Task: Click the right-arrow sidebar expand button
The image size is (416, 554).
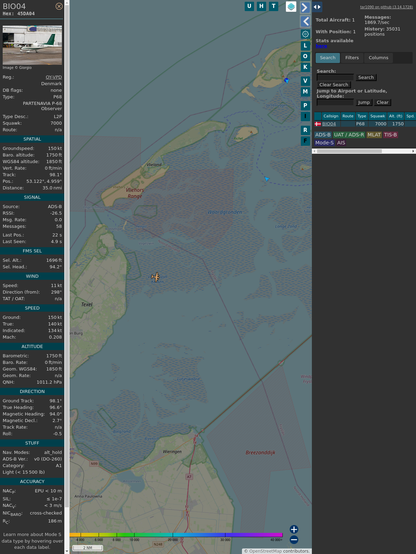Action: pyautogui.click(x=305, y=7)
